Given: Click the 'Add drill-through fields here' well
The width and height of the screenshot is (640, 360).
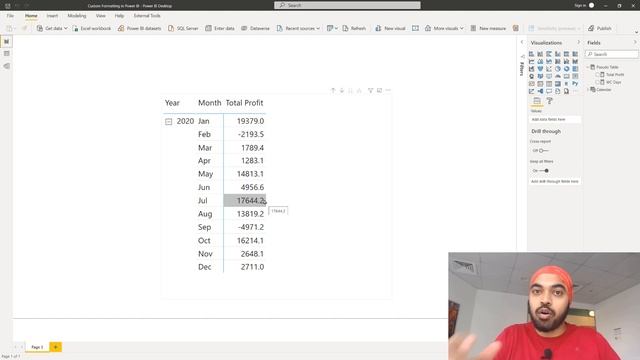Looking at the screenshot, I should (555, 181).
